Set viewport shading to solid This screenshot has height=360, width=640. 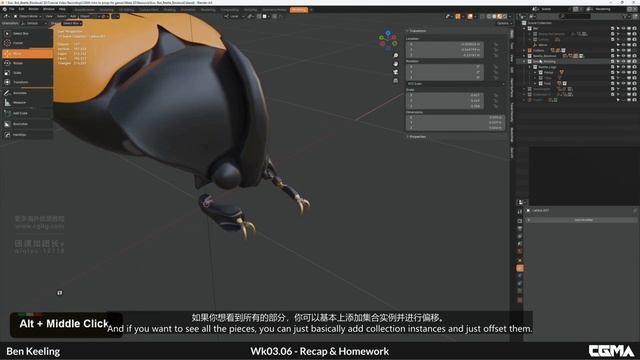(494, 16)
